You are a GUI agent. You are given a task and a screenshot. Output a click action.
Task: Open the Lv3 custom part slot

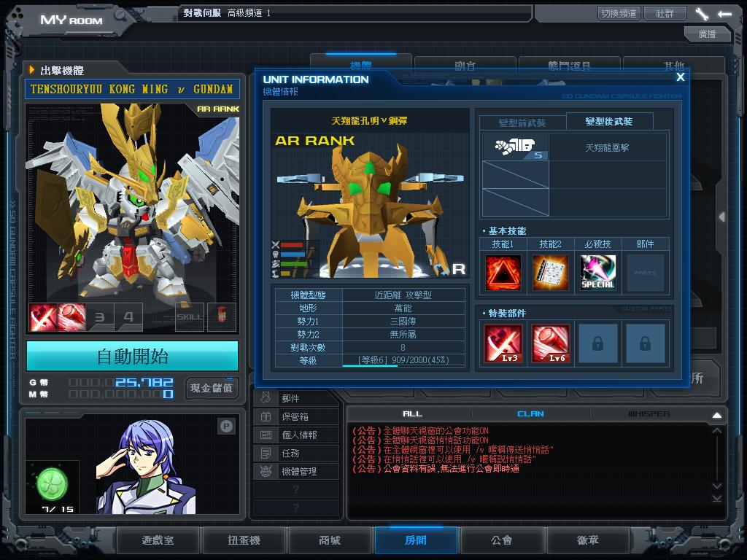coord(503,343)
